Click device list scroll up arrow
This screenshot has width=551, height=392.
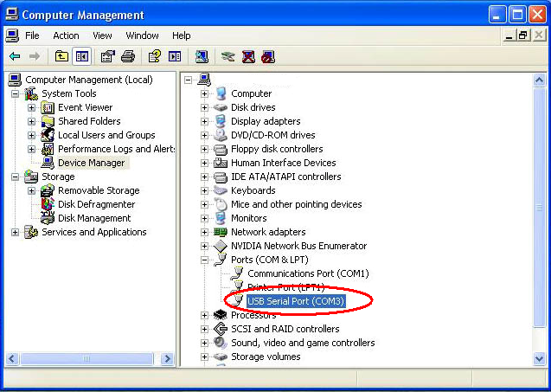[x=539, y=80]
